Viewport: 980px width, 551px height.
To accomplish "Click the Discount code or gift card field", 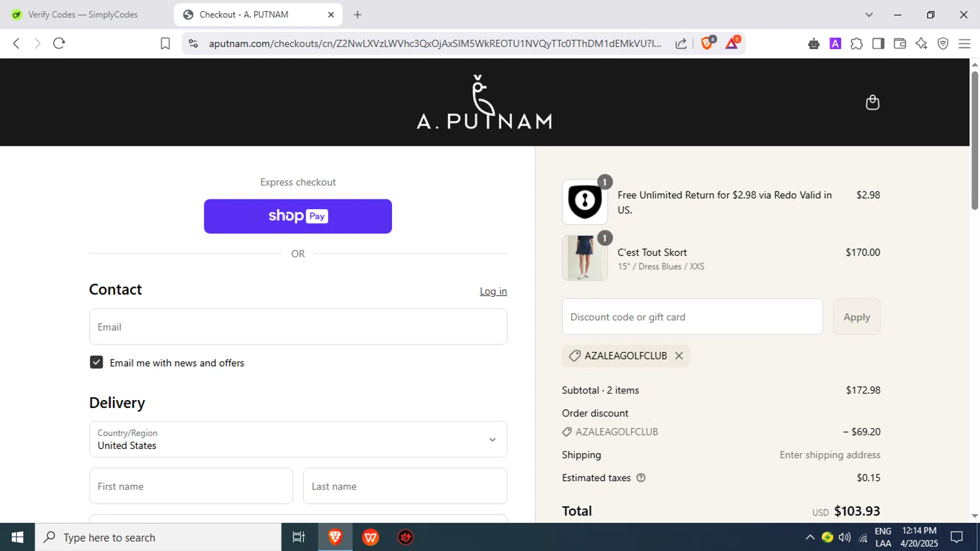I will [x=693, y=316].
